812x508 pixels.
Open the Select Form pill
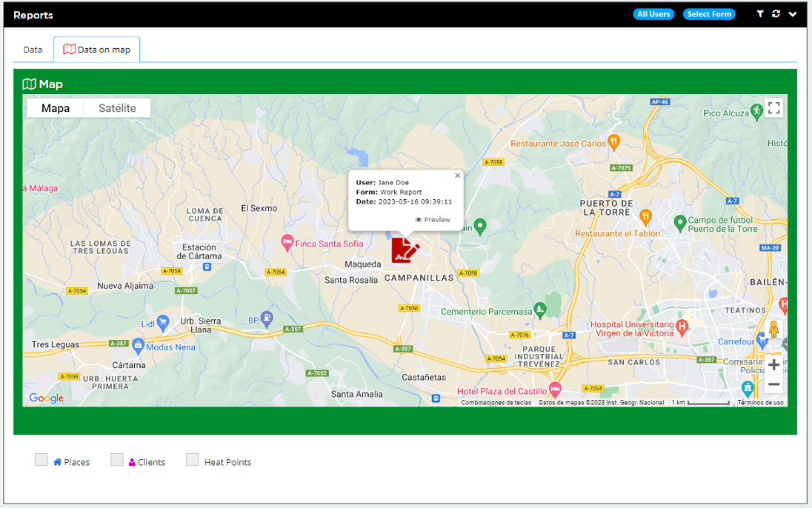tap(709, 14)
